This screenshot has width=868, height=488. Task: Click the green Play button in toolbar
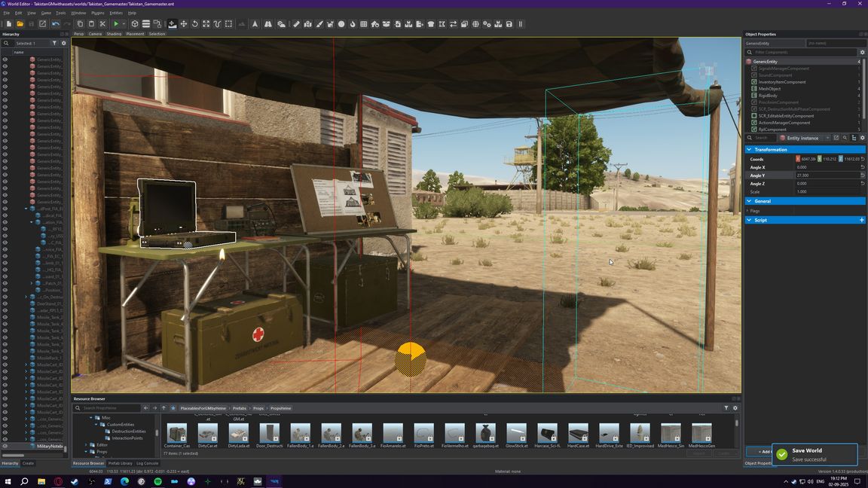(x=116, y=24)
